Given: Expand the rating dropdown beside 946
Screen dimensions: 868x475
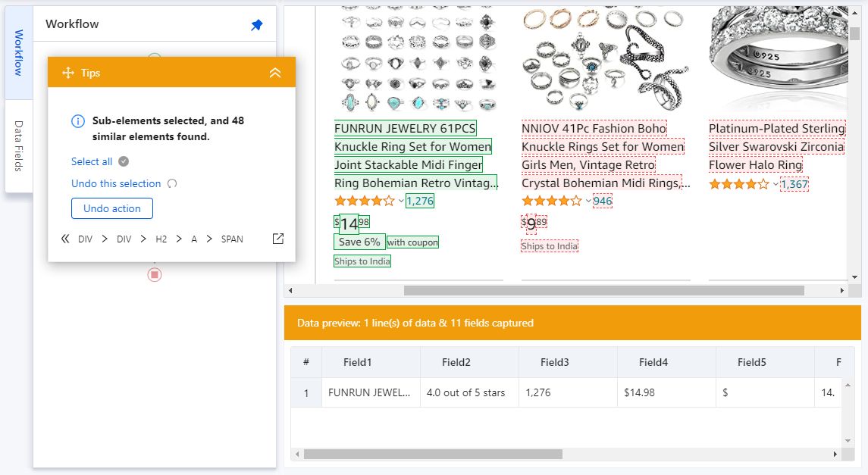Looking at the screenshot, I should point(588,202).
